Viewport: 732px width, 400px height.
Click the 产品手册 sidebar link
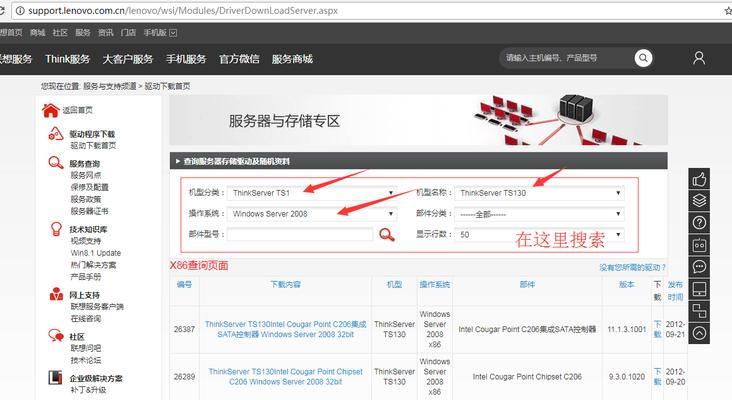85,277
